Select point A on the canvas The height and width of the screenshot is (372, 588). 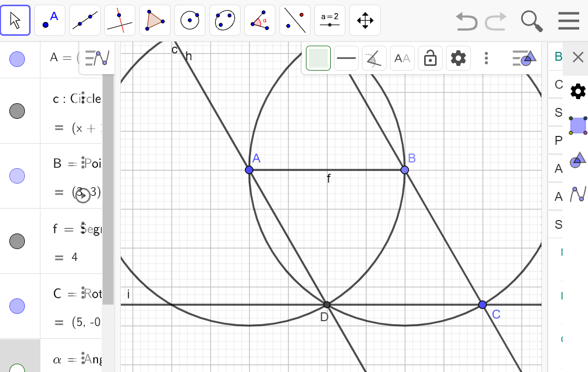tap(249, 170)
